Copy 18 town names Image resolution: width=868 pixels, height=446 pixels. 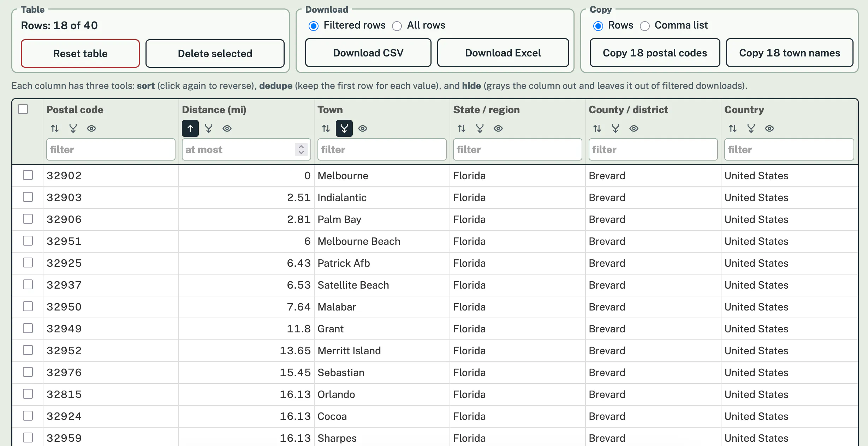790,53
